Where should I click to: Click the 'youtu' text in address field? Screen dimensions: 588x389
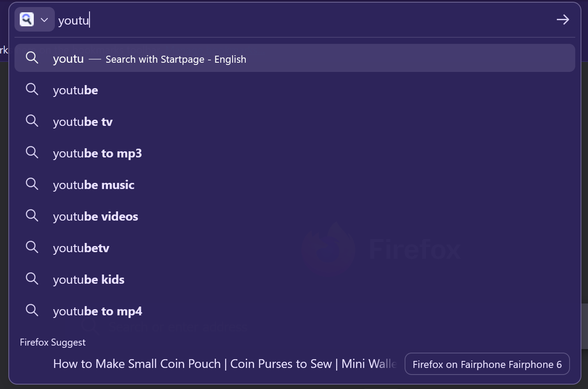pos(73,21)
